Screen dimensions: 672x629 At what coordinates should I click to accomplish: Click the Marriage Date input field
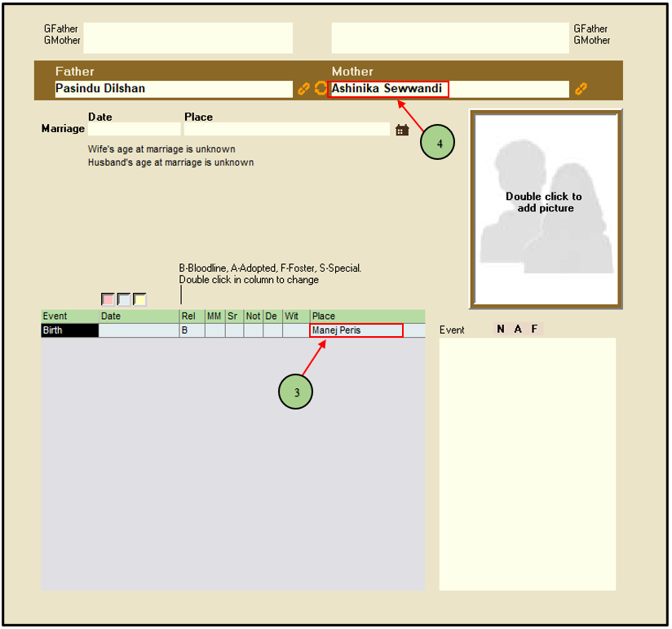134,130
